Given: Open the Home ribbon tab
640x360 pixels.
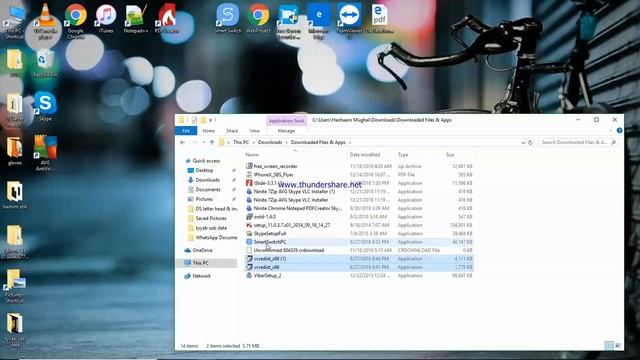Looking at the screenshot, I should click(209, 131).
